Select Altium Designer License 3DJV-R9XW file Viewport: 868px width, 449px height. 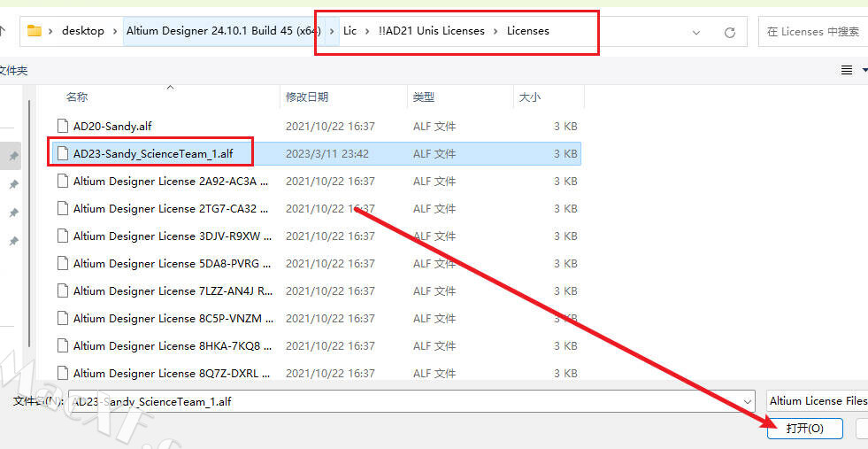click(x=316, y=236)
